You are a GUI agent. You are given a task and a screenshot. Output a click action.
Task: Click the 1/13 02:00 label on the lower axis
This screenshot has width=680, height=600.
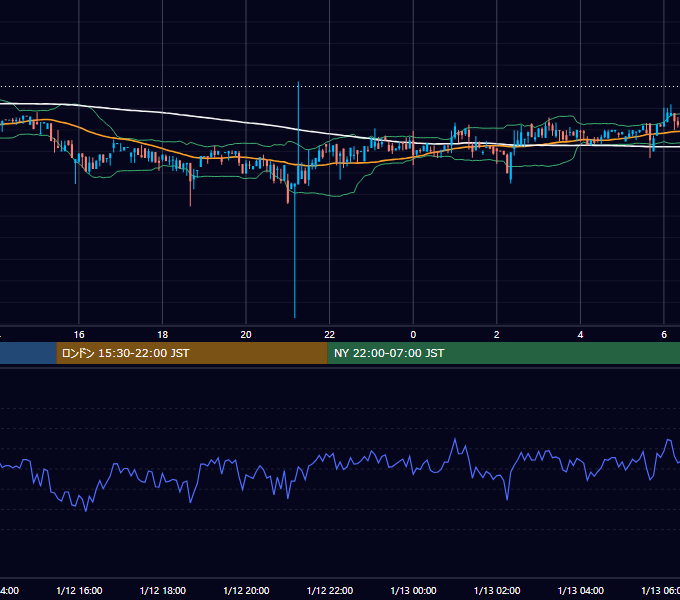pos(497,590)
